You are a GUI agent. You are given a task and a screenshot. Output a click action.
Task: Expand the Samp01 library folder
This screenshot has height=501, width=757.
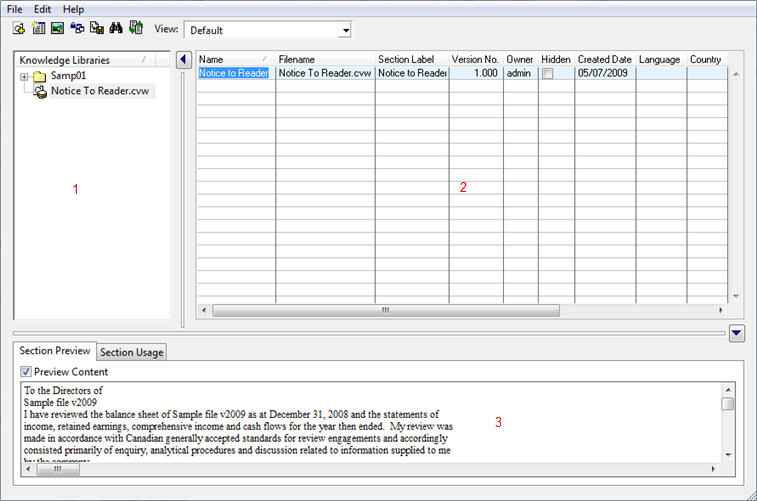click(24, 77)
